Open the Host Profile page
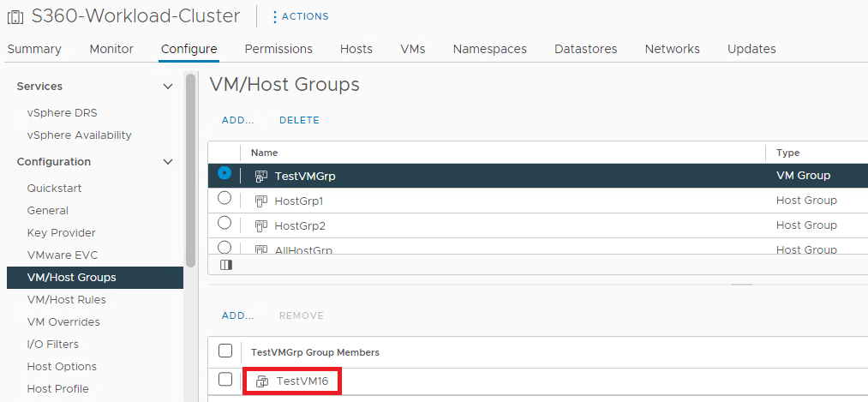The image size is (868, 402). coord(57,388)
